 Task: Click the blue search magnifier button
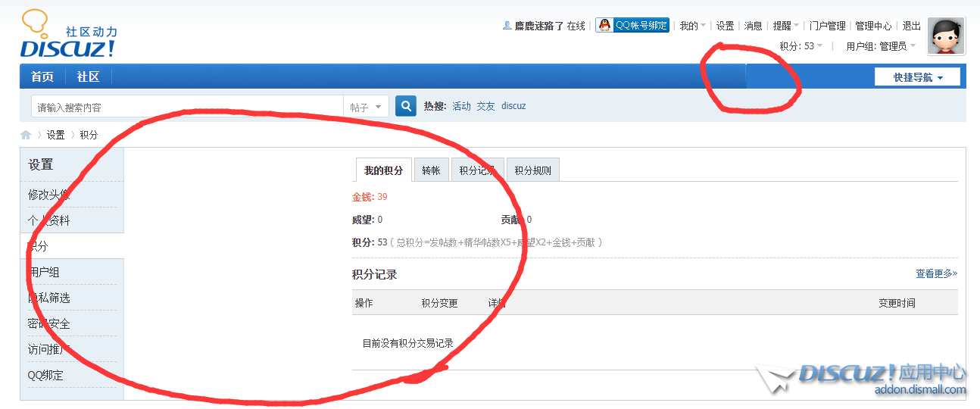[406, 106]
